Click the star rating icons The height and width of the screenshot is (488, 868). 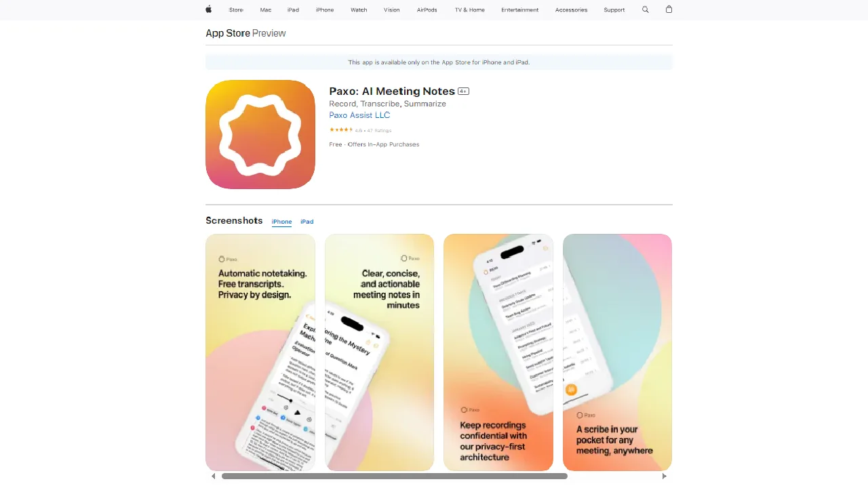tap(341, 130)
